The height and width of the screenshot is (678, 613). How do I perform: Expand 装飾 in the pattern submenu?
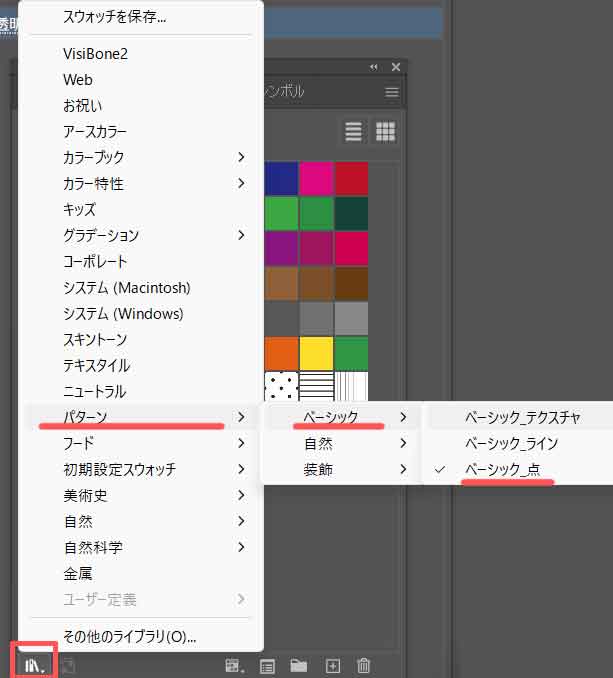click(343, 469)
